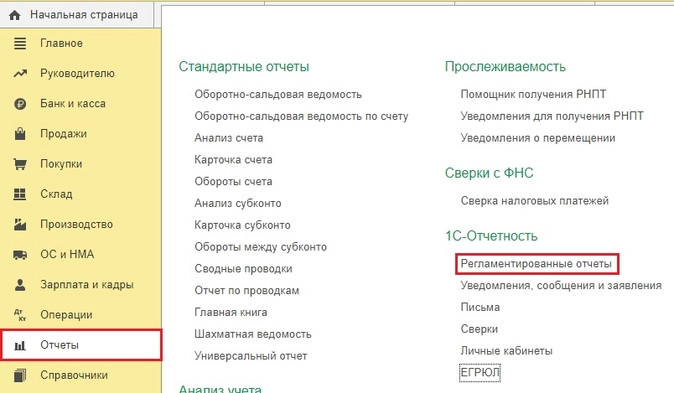
Task: Open Регламентированные отчеты
Action: click(x=536, y=264)
